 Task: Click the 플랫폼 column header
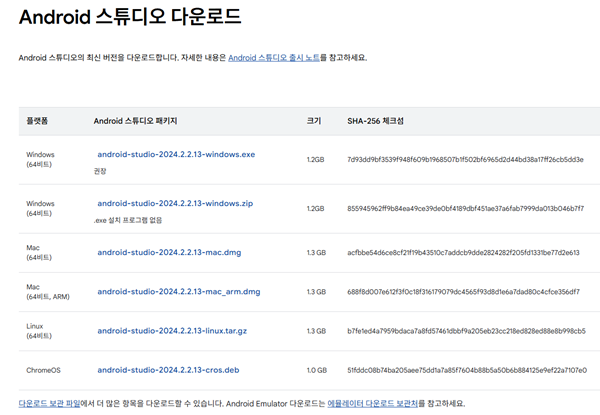[x=37, y=121]
